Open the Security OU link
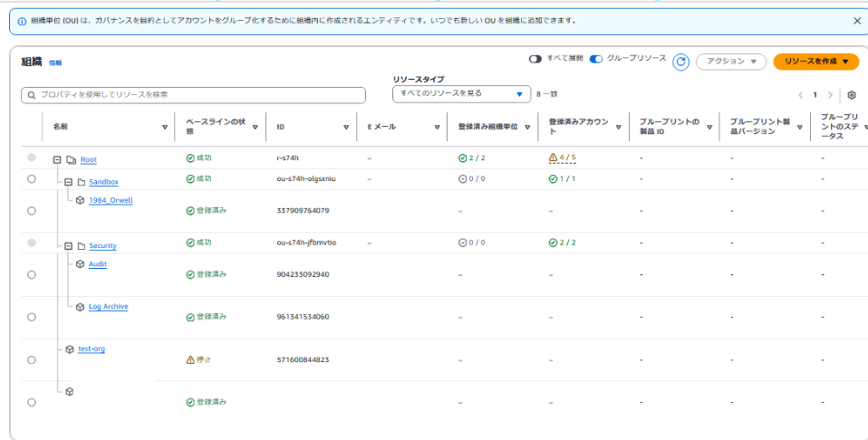 click(x=103, y=245)
